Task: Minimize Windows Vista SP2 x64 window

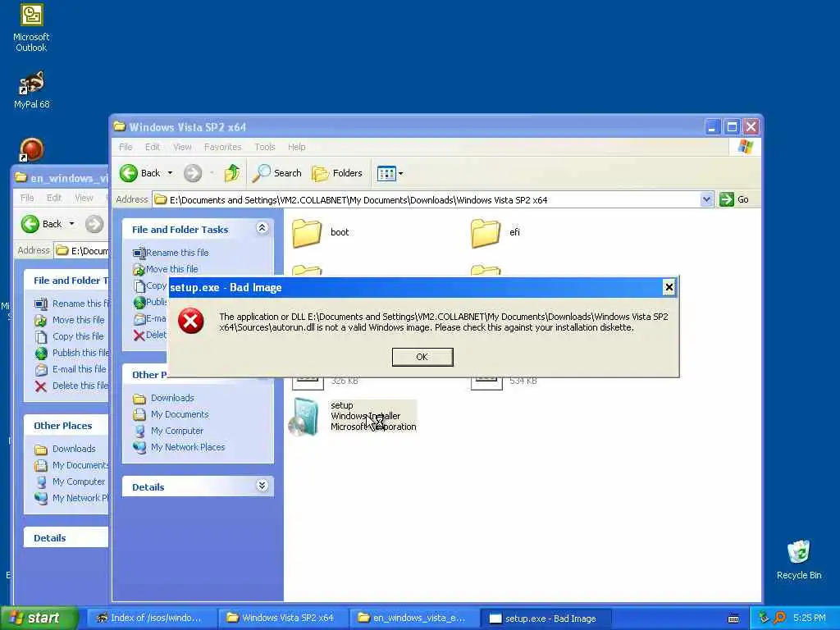Action: (712, 127)
